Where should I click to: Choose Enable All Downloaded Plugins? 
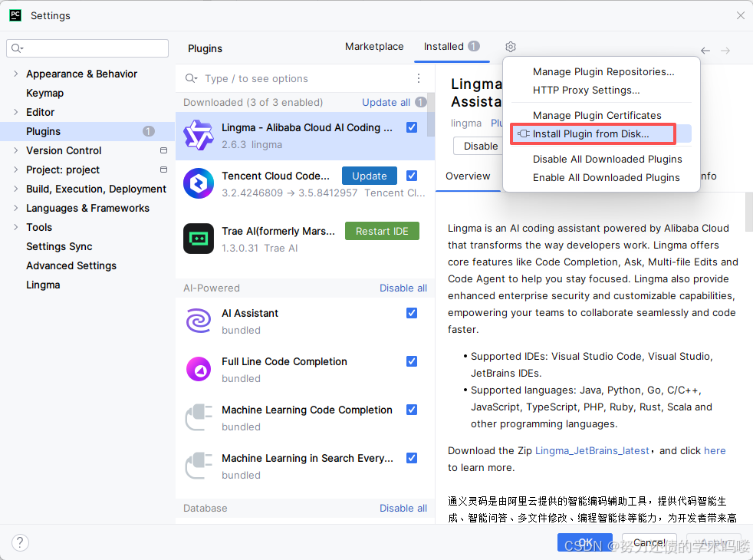pos(606,177)
